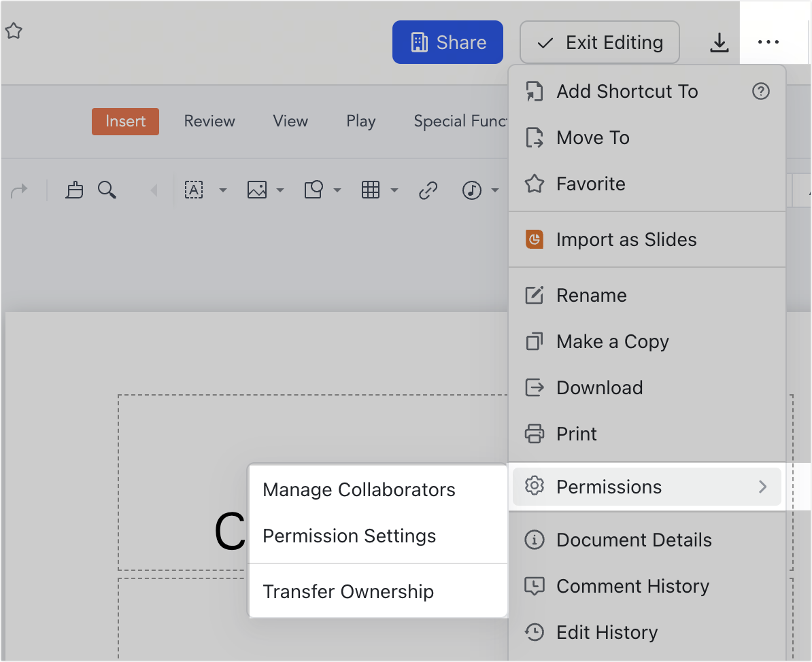Expand the text box dropdown arrow

[x=223, y=190]
